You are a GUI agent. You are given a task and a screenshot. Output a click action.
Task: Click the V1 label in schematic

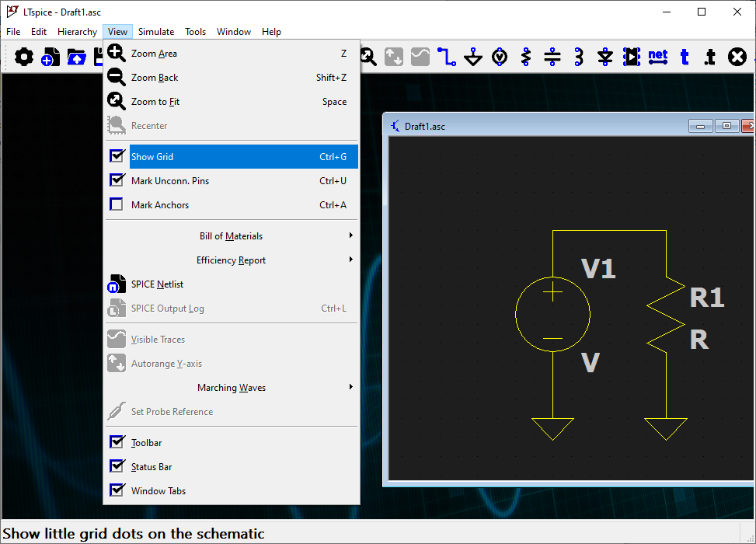point(597,269)
